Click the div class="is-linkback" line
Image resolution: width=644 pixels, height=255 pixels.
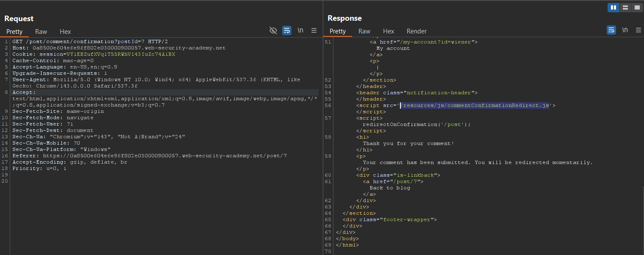click(398, 175)
